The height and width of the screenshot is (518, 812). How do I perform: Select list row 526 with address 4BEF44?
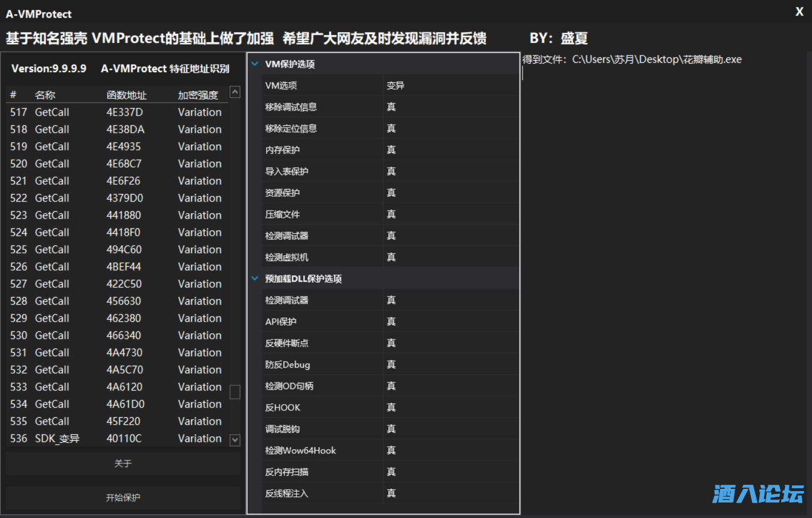click(x=117, y=267)
